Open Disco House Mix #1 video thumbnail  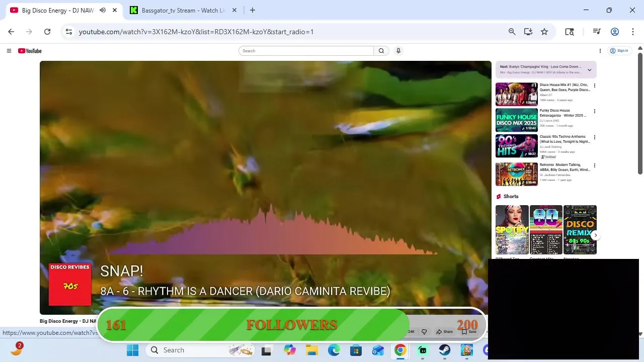click(517, 94)
